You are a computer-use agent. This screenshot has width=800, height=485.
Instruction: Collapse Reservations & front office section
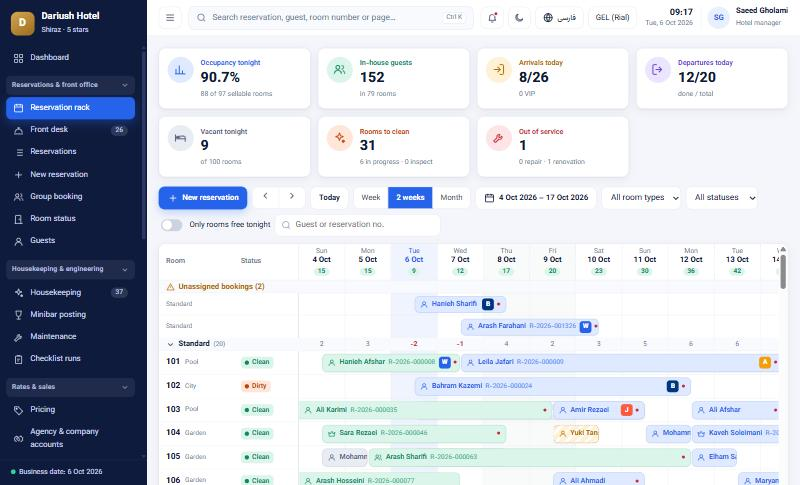[70, 85]
